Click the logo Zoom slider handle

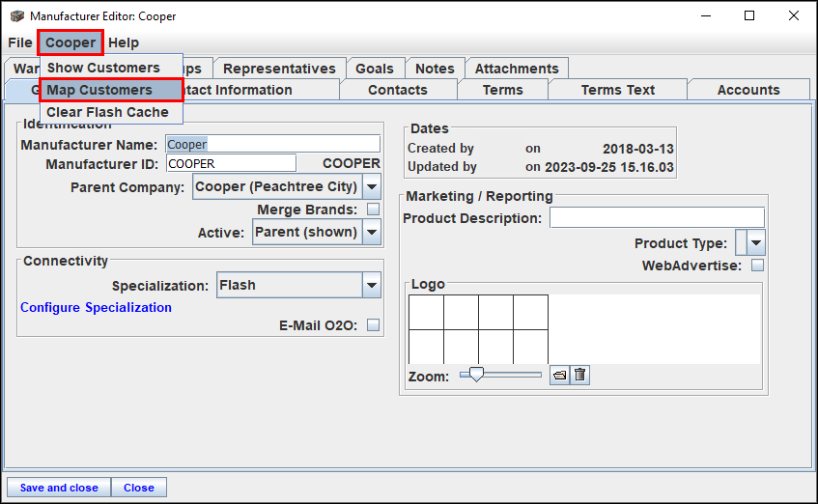pos(476,374)
